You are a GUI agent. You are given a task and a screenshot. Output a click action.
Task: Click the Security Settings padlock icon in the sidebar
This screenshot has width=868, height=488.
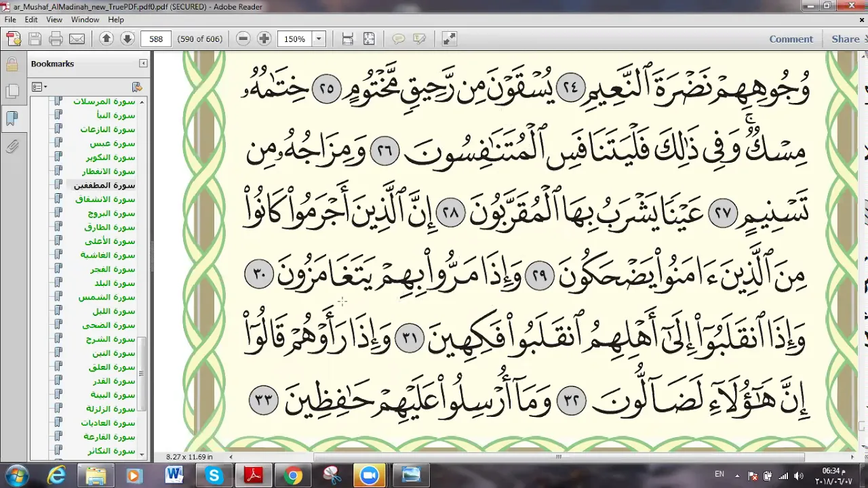point(12,65)
